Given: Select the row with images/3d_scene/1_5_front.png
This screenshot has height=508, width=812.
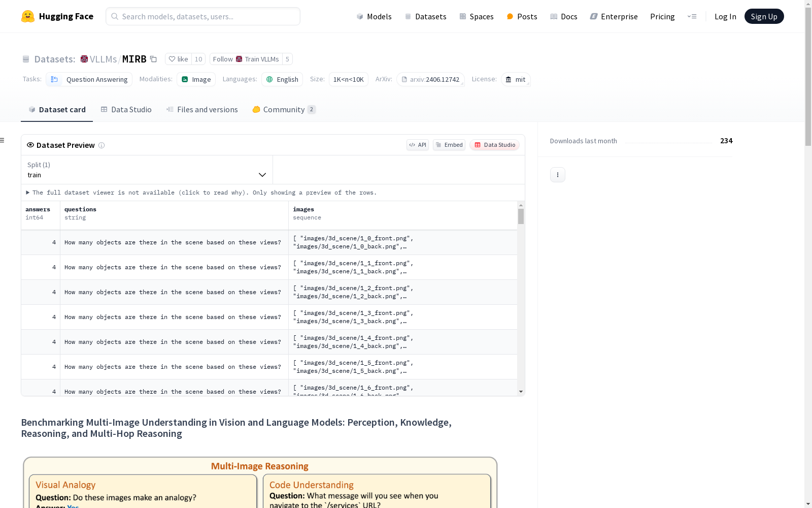Looking at the screenshot, I should pos(269,367).
